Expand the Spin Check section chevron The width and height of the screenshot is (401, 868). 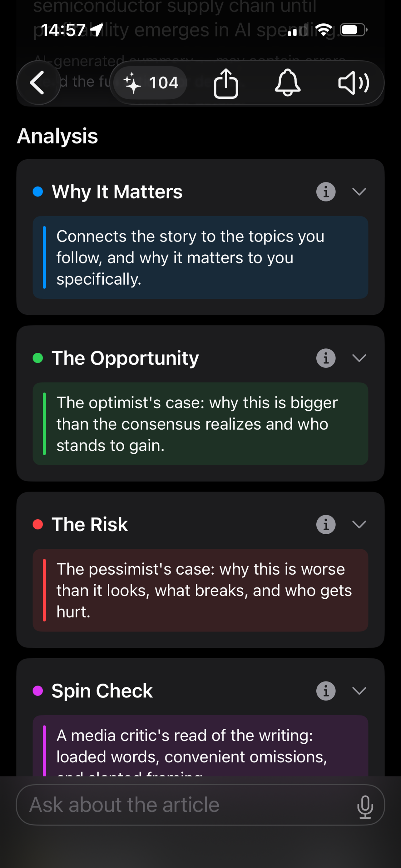tap(359, 691)
